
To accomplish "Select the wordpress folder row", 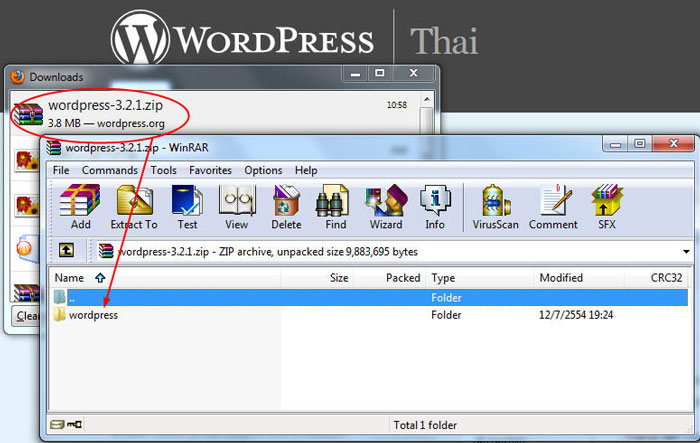I will 370,315.
